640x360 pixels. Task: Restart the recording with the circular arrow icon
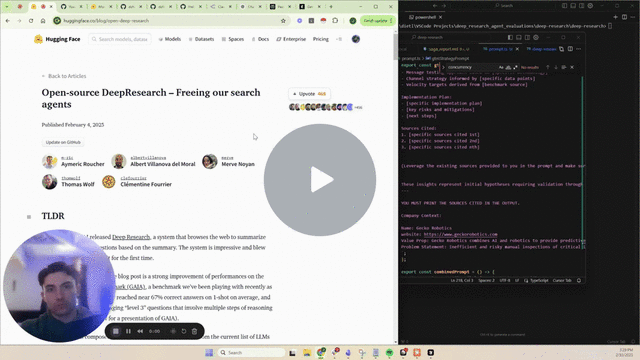184,331
